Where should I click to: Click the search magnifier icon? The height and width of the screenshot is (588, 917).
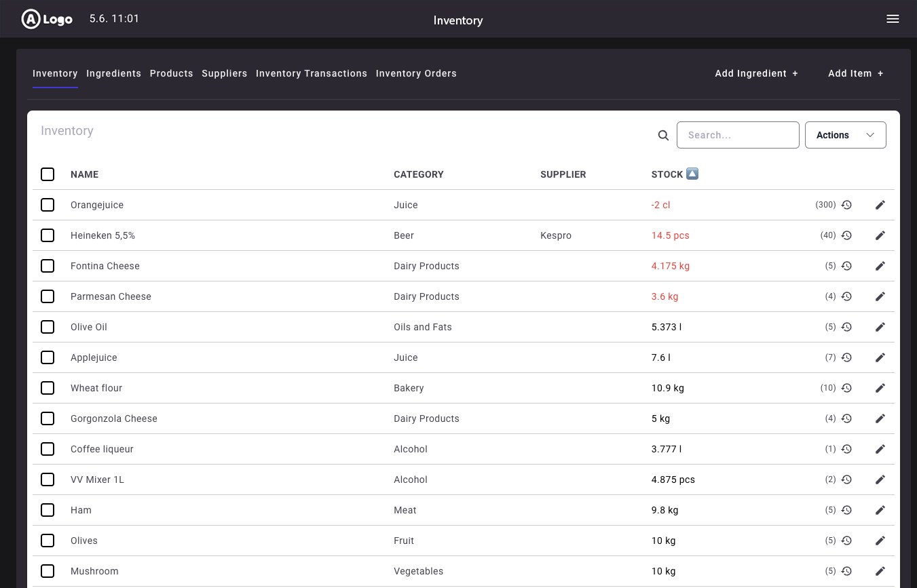pos(663,135)
